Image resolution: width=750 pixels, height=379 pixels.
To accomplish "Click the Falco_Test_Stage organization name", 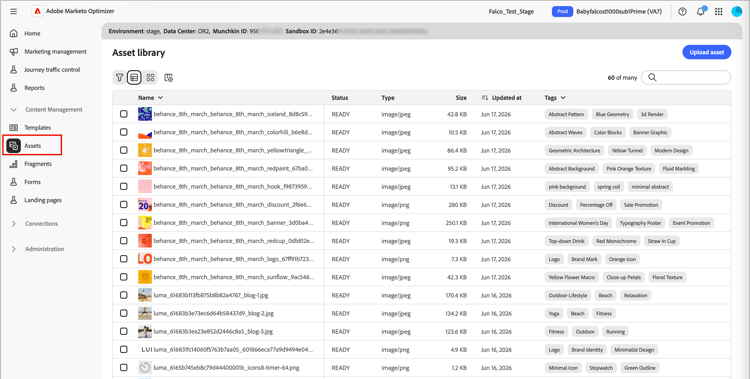I will click(511, 11).
